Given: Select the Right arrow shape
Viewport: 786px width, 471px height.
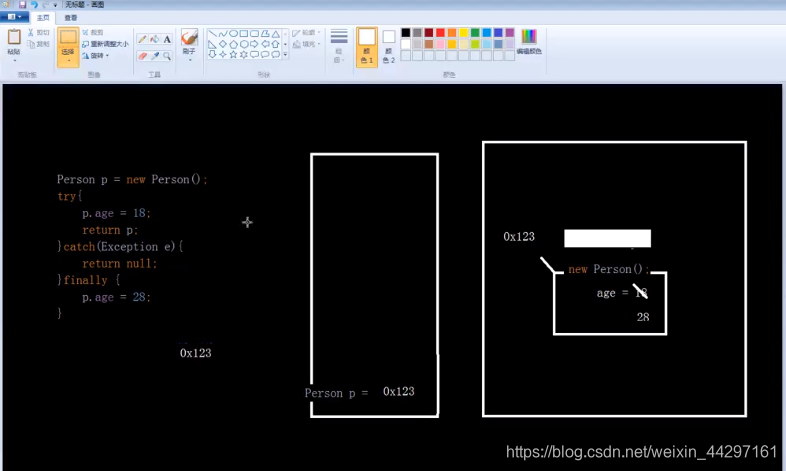Looking at the screenshot, I should click(x=255, y=44).
